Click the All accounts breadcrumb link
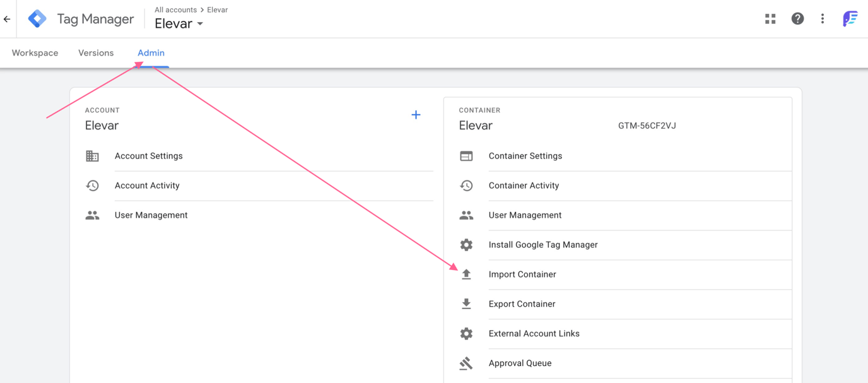The height and width of the screenshot is (383, 868). click(x=175, y=10)
